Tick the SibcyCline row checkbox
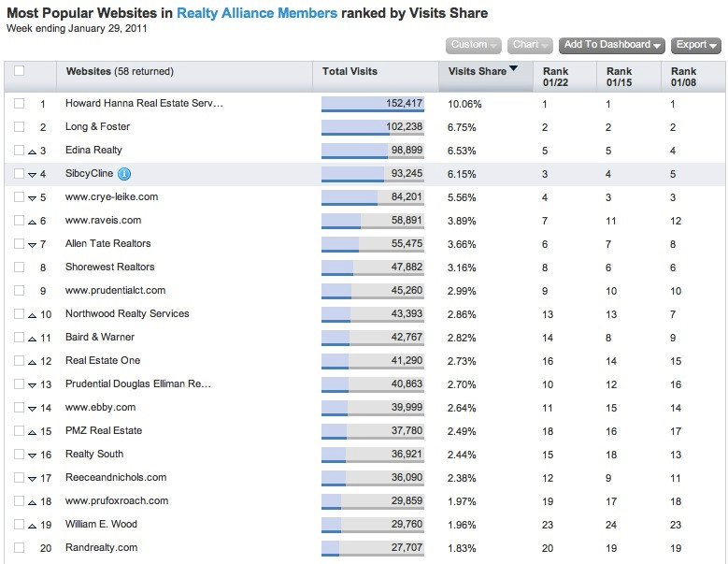728x564 pixels. pos(19,173)
